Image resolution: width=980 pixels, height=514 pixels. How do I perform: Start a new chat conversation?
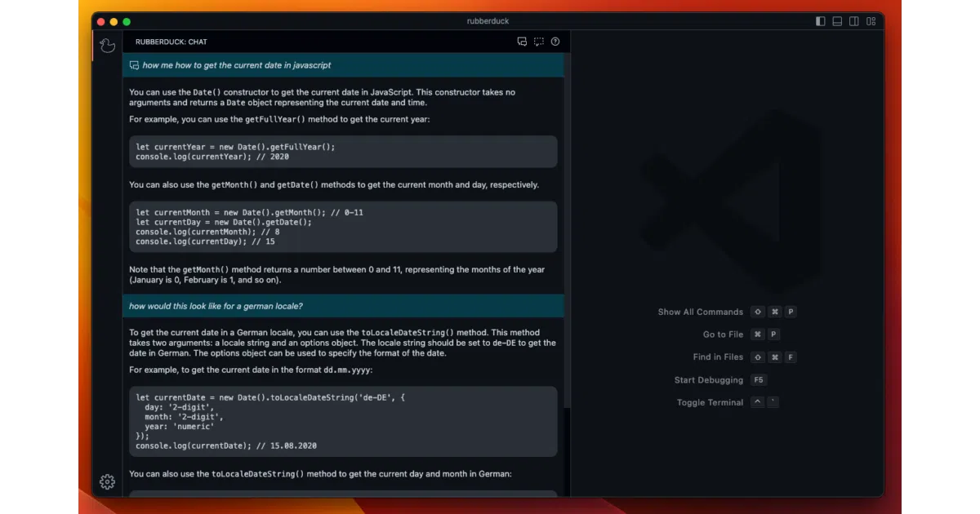coord(522,42)
